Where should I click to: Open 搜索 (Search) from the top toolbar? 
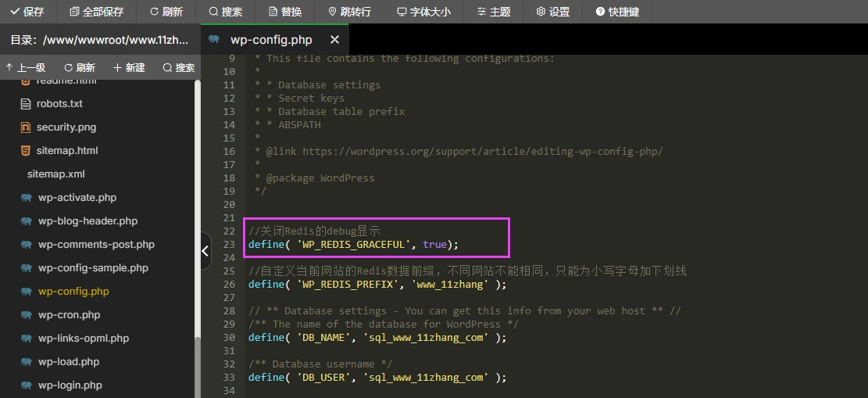(x=226, y=12)
